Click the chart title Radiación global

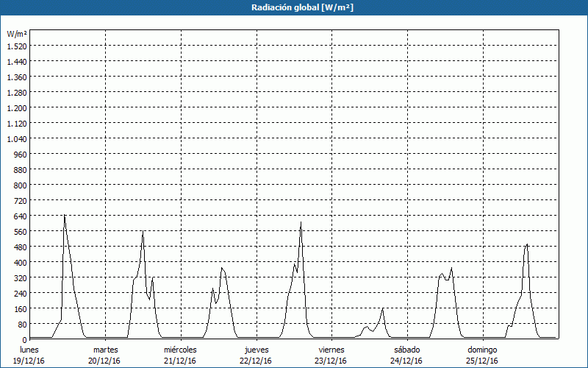coord(294,7)
